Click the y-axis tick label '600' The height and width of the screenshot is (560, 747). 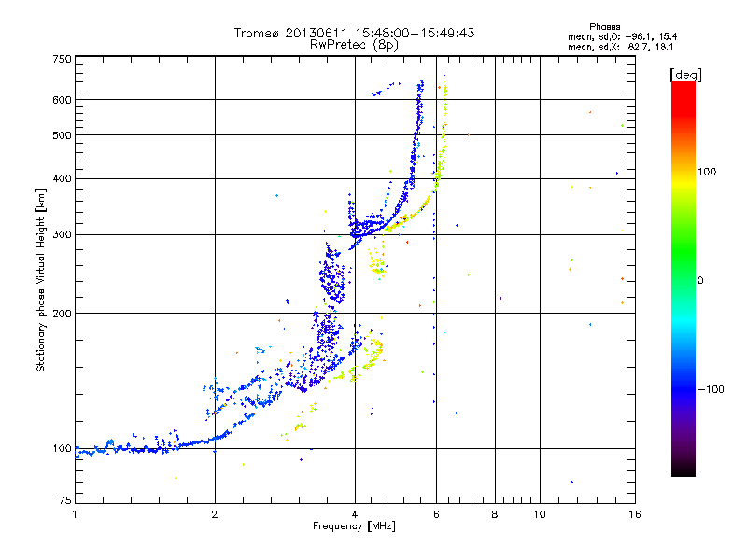pyautogui.click(x=62, y=100)
